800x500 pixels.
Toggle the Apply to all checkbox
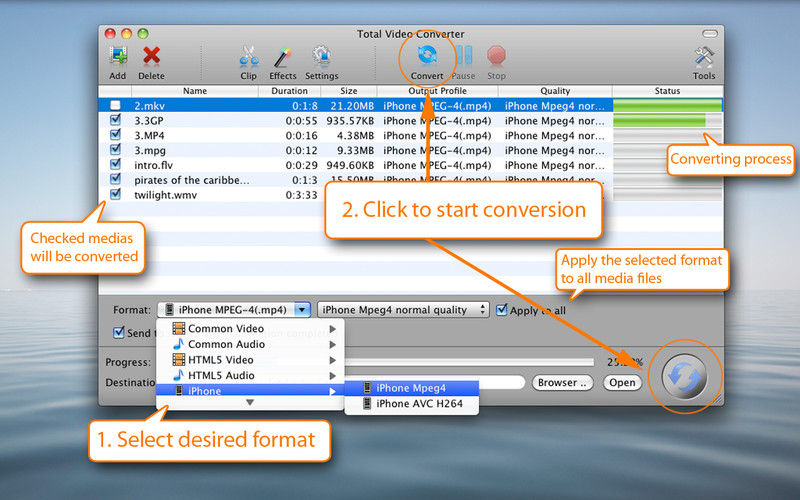coord(502,310)
